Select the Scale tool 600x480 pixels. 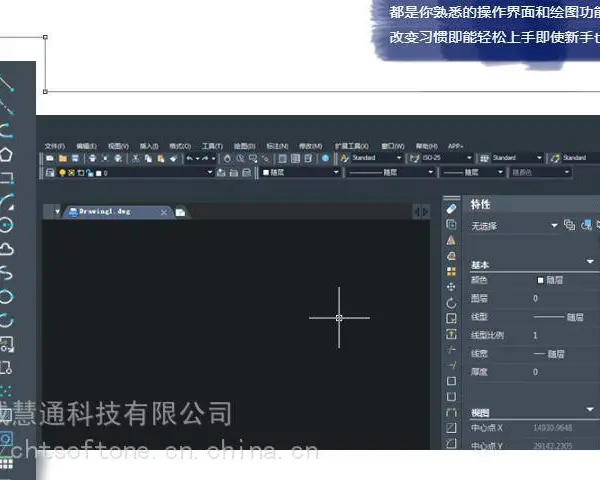click(452, 318)
